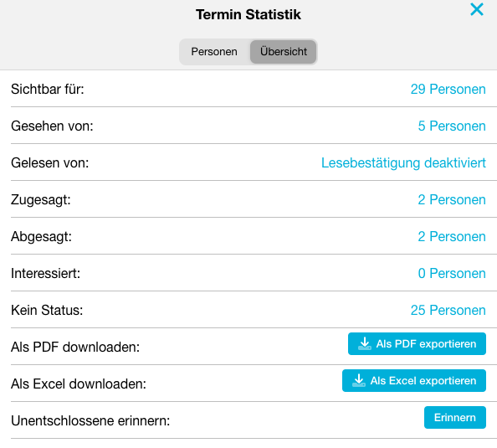
Task: Click the download icon on Excel export
Action: pyautogui.click(x=359, y=380)
